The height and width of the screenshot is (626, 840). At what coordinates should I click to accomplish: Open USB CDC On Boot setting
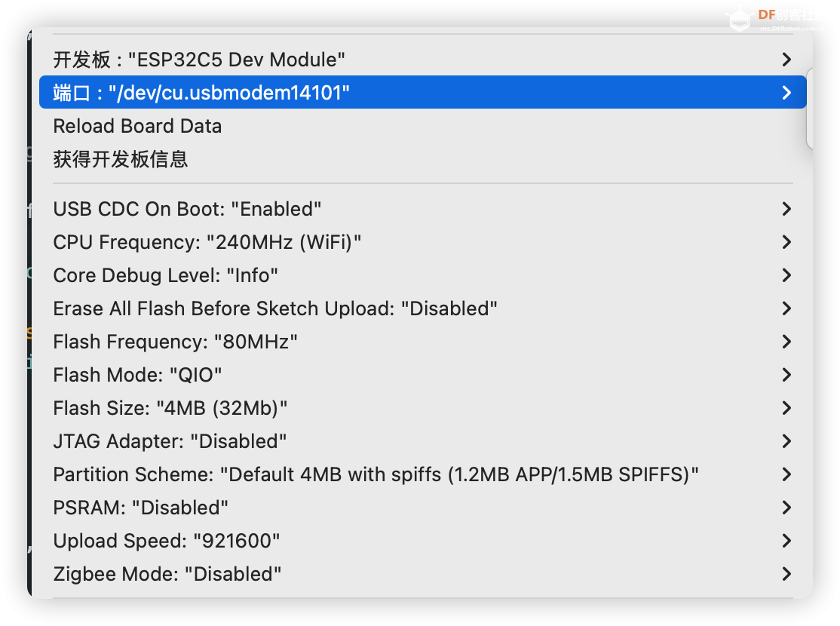pos(188,209)
